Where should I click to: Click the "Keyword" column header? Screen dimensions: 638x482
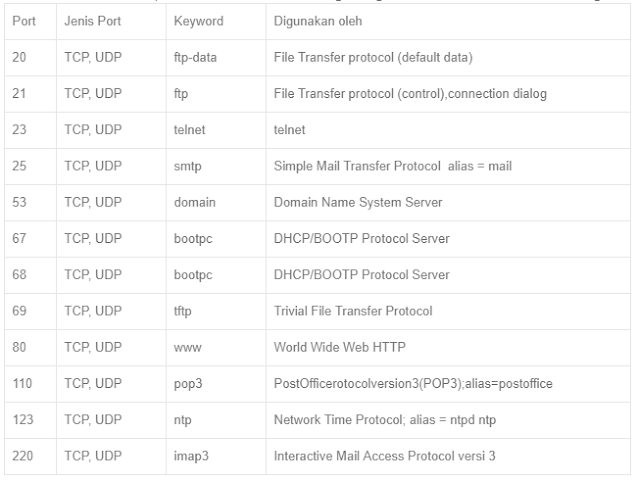pos(198,20)
